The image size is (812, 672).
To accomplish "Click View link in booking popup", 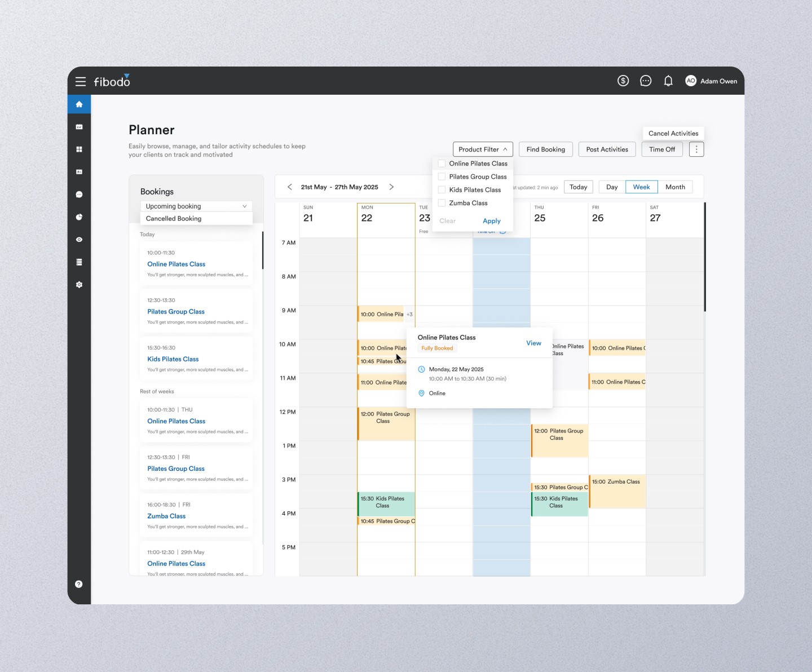I will click(533, 343).
